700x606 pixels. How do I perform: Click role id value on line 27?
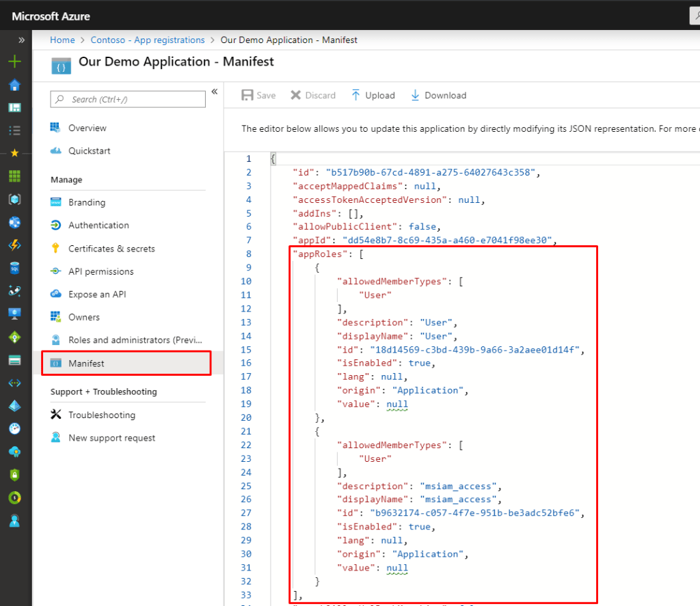tap(475, 513)
